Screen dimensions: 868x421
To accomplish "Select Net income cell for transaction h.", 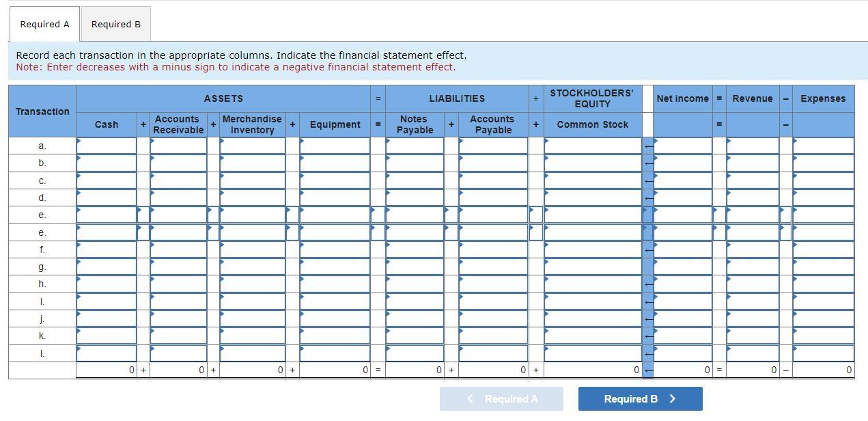I will click(x=683, y=284).
